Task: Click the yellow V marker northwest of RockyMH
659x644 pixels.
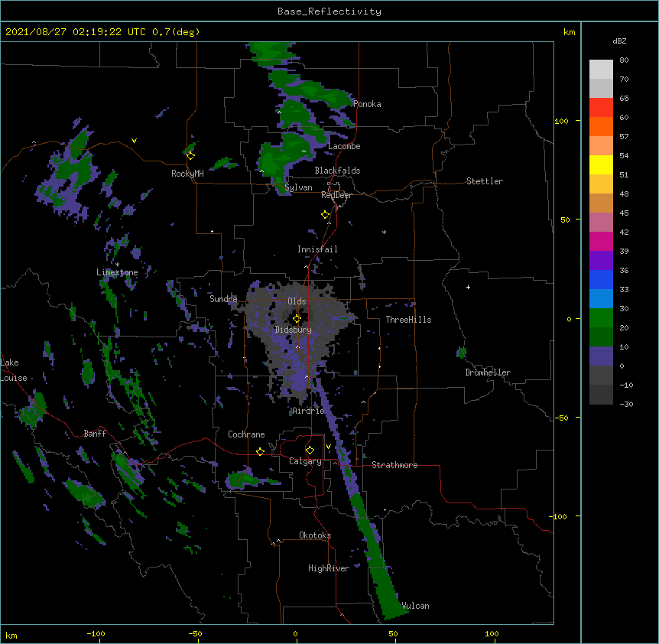Action: (x=134, y=141)
